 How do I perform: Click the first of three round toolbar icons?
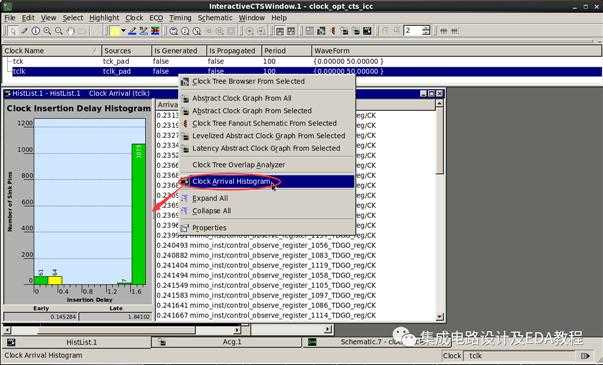click(174, 31)
